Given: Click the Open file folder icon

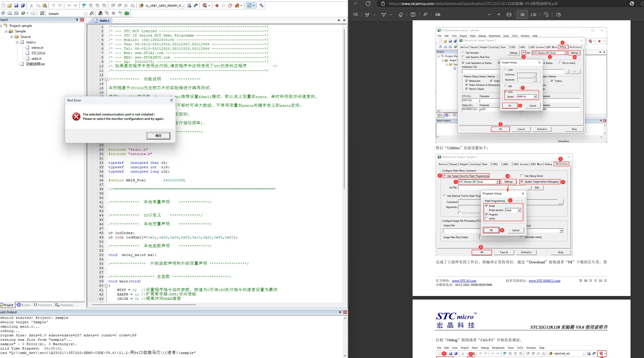Looking at the screenshot, I should tap(10, 5).
